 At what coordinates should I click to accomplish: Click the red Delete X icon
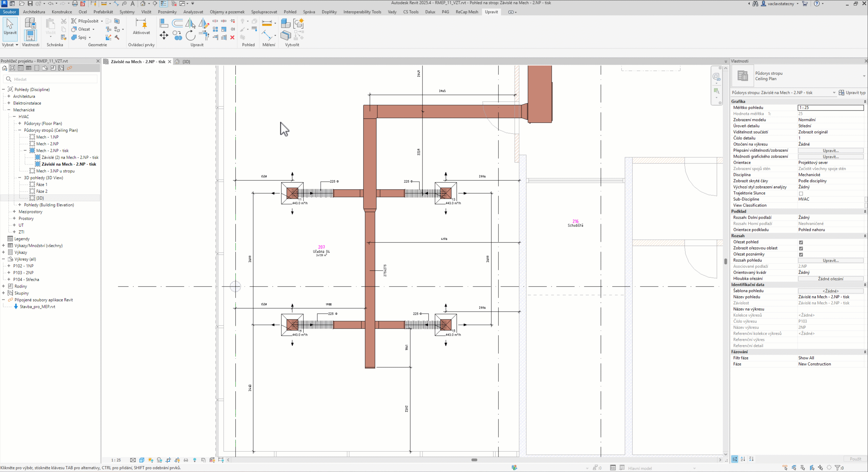[232, 37]
